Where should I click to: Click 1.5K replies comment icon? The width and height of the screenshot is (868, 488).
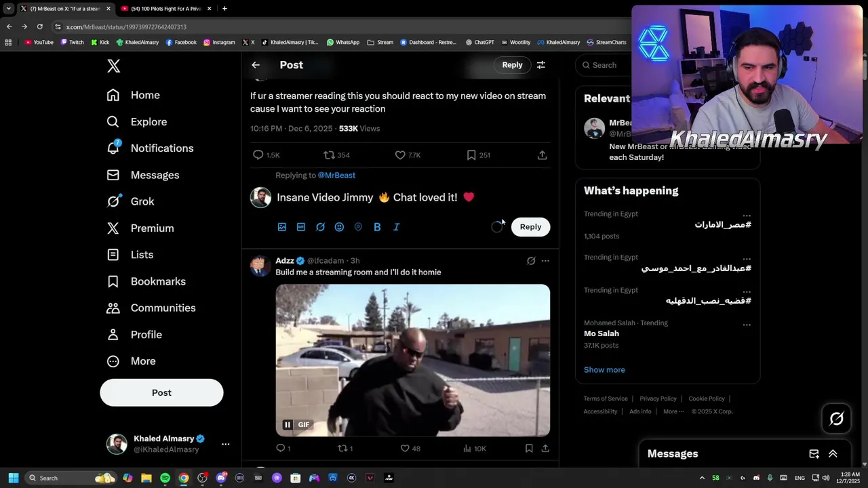[x=258, y=155]
